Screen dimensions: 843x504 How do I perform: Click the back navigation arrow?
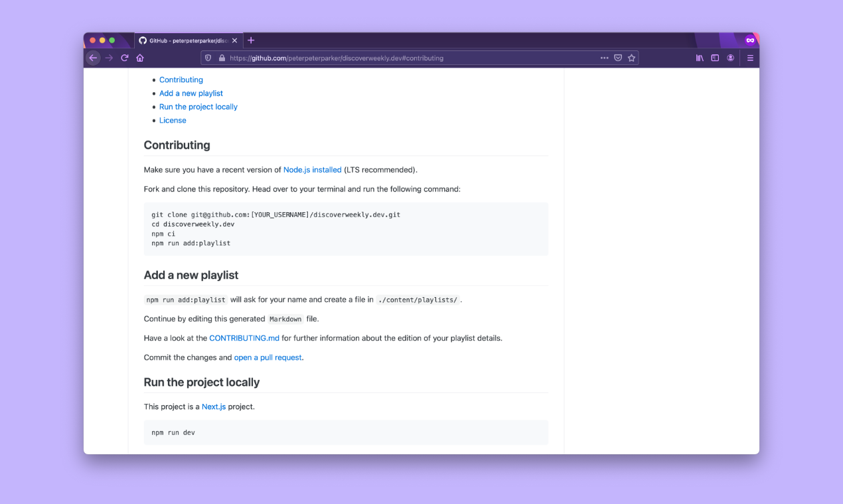click(x=93, y=58)
